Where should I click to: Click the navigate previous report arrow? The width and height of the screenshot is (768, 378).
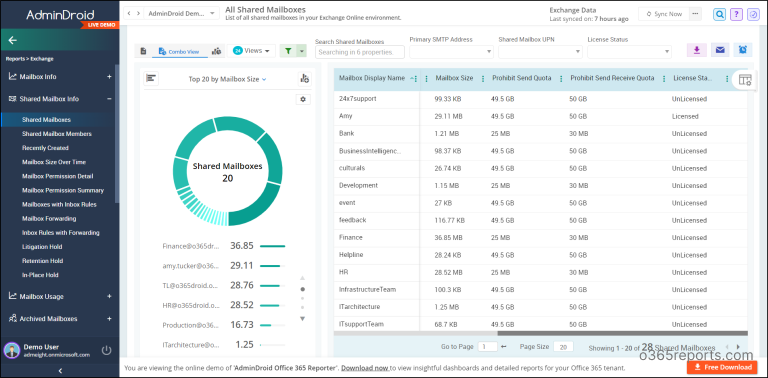point(129,14)
